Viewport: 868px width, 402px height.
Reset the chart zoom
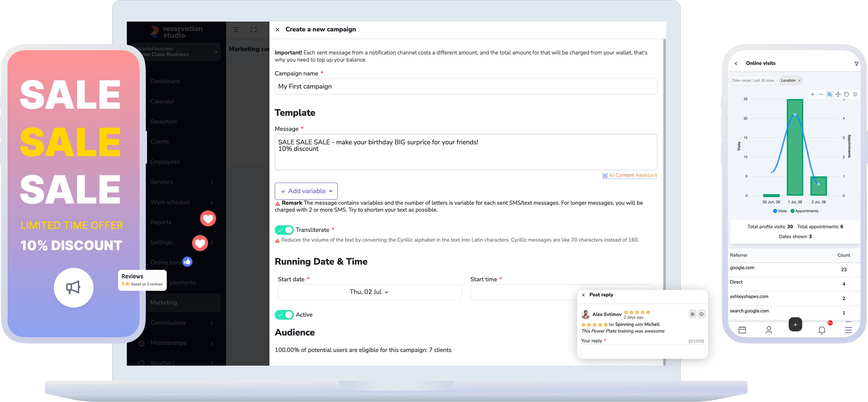pos(846,95)
